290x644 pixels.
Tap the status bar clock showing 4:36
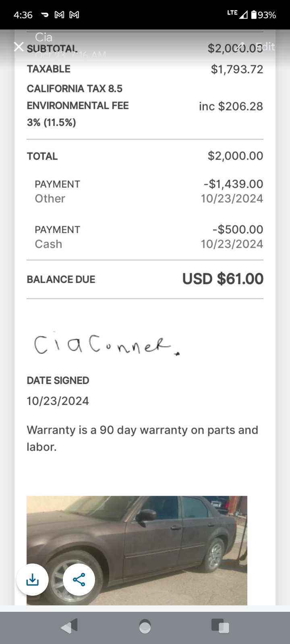tap(23, 15)
